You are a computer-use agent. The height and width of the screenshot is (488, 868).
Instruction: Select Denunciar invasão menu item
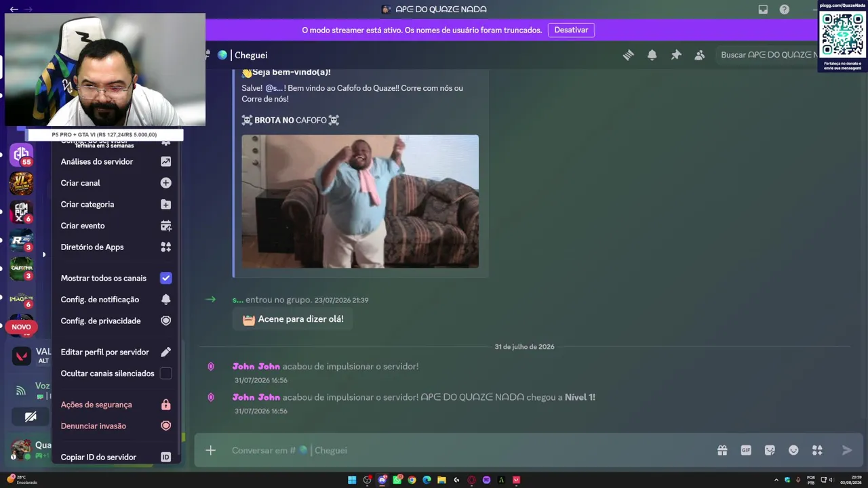pos(116,426)
